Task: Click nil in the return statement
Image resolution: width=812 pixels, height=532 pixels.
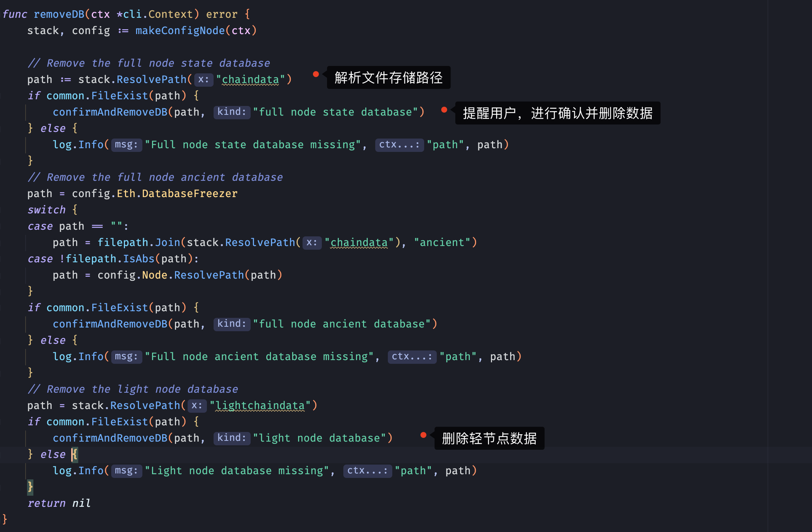Action: pyautogui.click(x=81, y=503)
